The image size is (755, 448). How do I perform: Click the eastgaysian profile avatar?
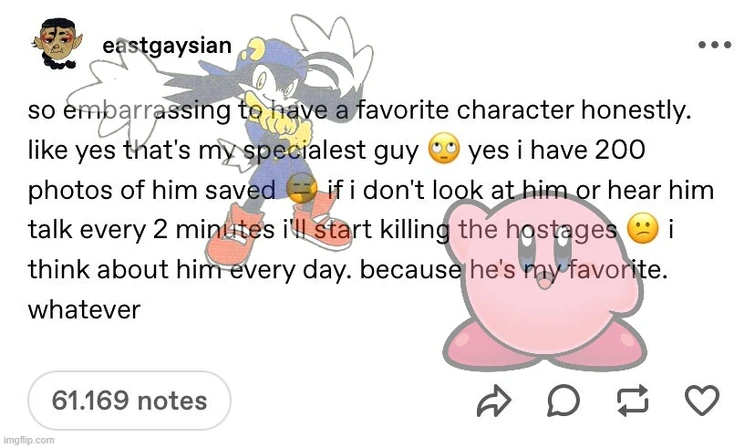click(x=59, y=48)
